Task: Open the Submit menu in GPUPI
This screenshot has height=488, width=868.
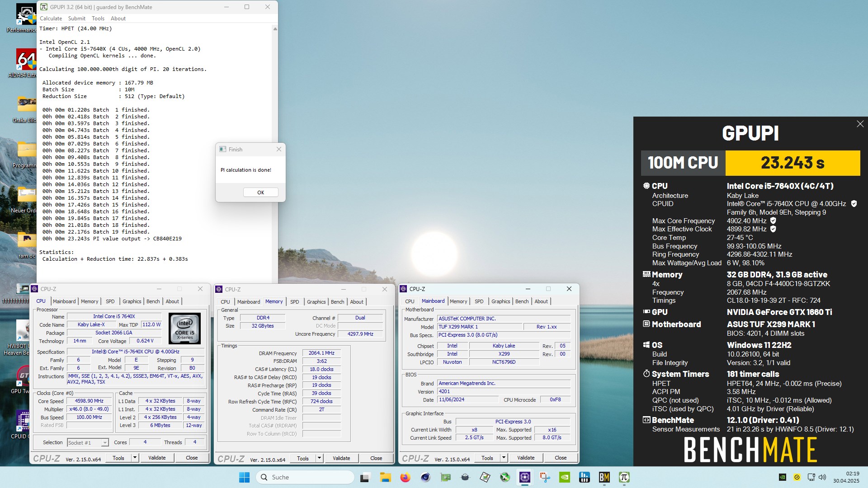Action: [x=77, y=19]
